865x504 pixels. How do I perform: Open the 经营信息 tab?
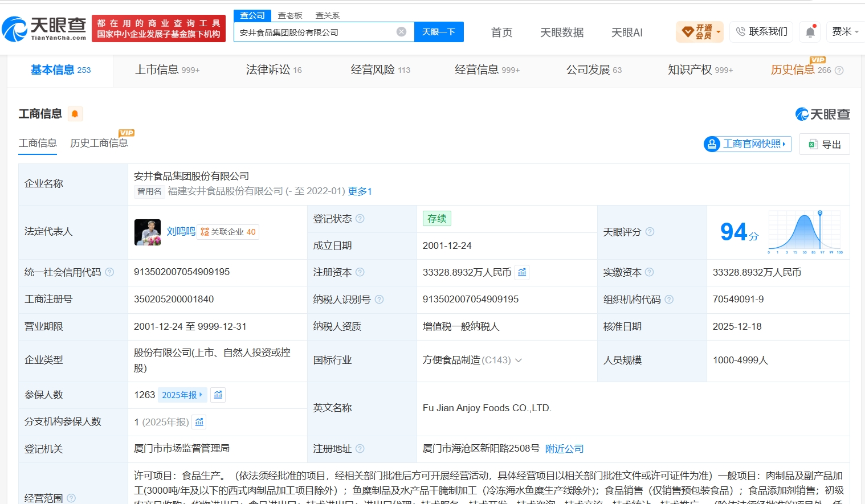tap(487, 70)
